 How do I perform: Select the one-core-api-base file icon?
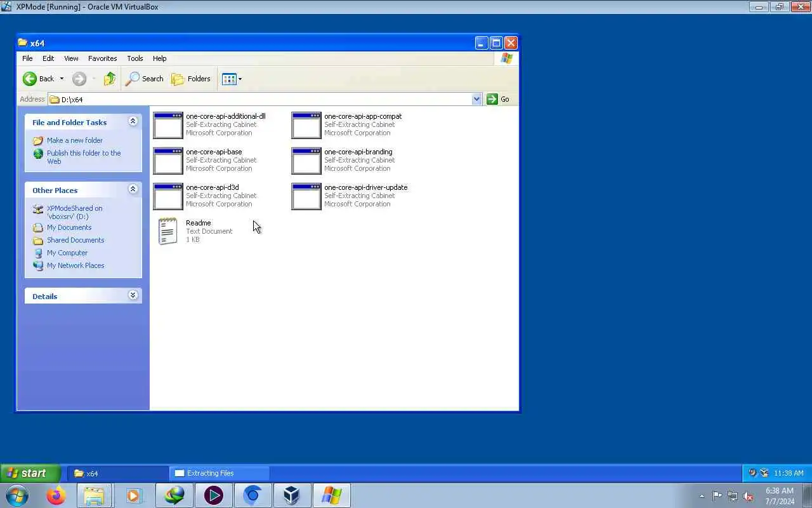[x=168, y=161]
